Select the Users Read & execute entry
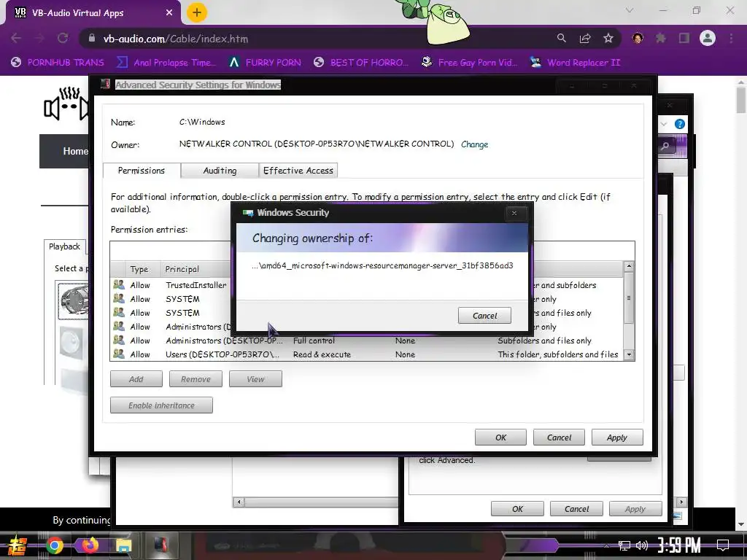 pyautogui.click(x=367, y=354)
